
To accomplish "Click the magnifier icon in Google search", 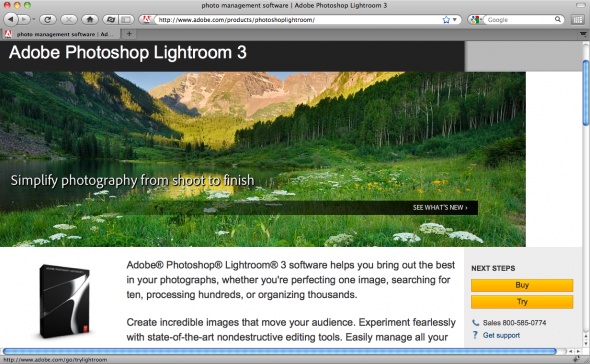I will pos(558,19).
